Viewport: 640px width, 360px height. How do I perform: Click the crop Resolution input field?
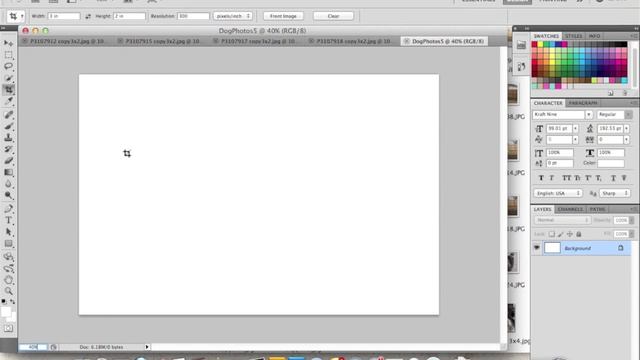pyautogui.click(x=193, y=16)
